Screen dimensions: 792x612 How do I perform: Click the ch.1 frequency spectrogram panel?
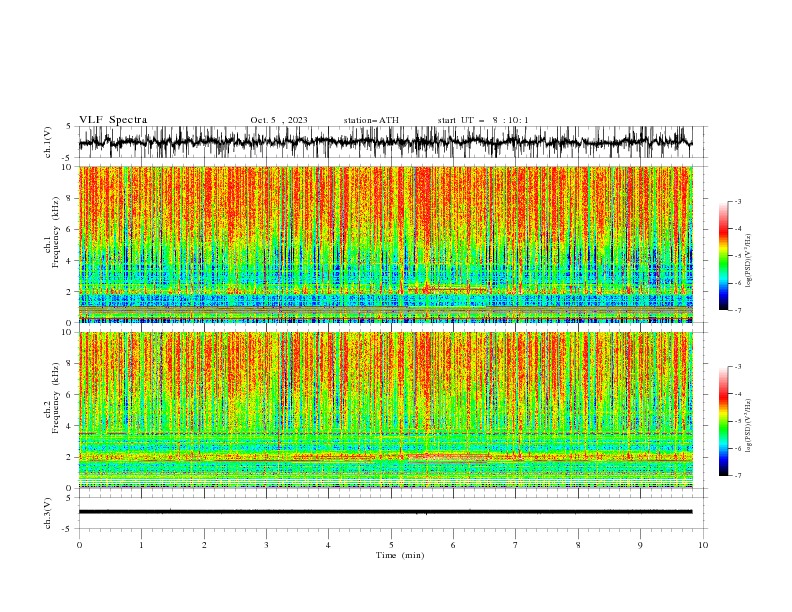385,244
